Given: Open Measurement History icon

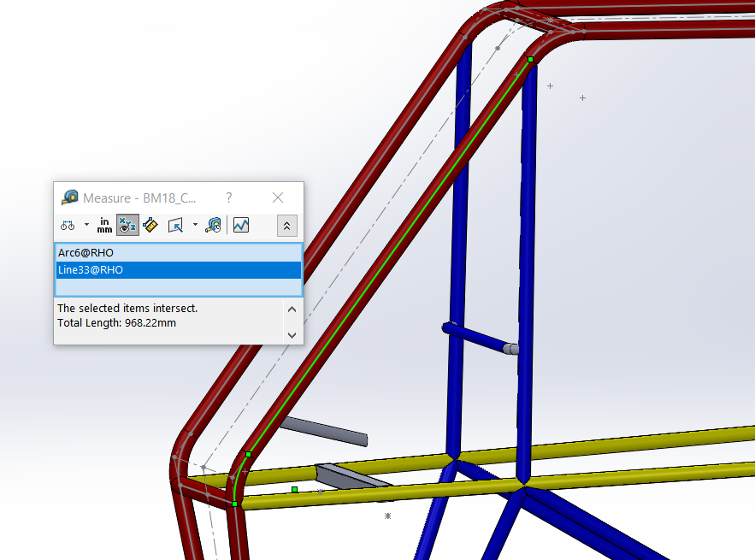Looking at the screenshot, I should coord(213,226).
